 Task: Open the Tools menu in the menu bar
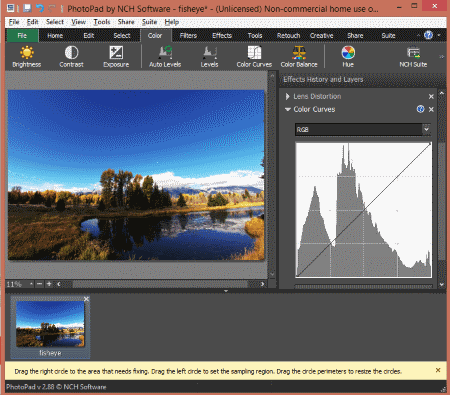click(102, 22)
